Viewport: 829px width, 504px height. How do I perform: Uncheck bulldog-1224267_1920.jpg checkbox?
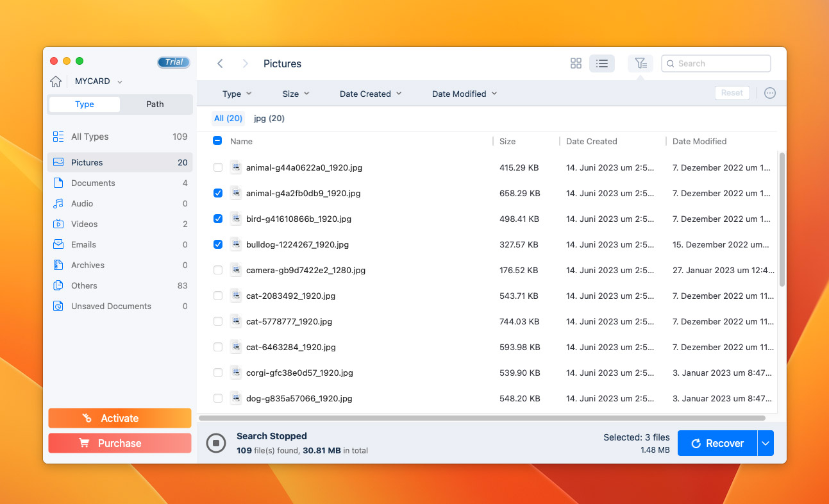pyautogui.click(x=218, y=244)
